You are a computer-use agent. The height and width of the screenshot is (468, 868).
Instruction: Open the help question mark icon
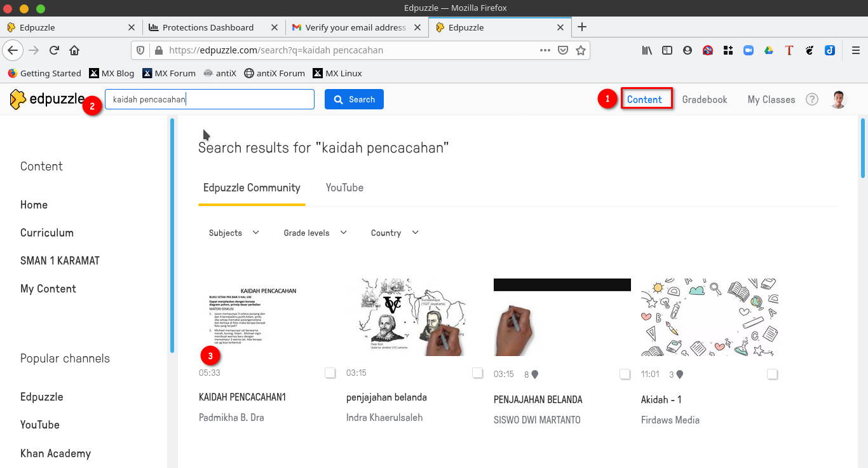812,99
